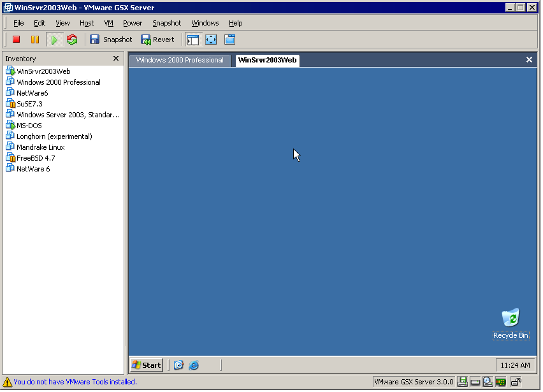Launch Internet Explorer from quick launch

pyautogui.click(x=194, y=365)
